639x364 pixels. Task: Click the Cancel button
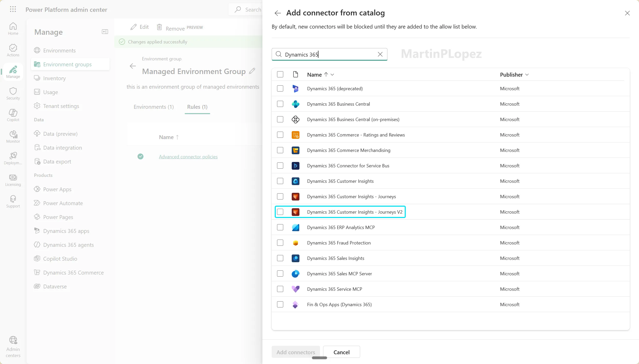pyautogui.click(x=341, y=352)
